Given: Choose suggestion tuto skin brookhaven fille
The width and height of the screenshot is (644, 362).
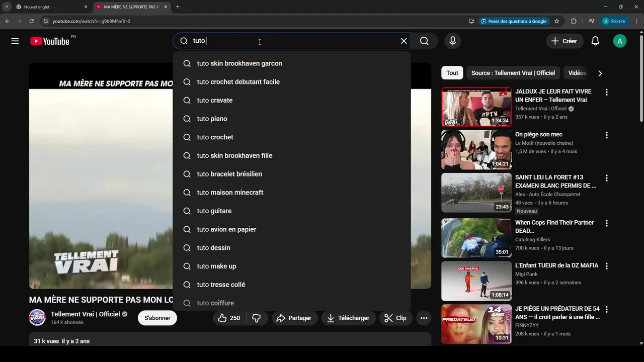Looking at the screenshot, I should click(292, 155).
